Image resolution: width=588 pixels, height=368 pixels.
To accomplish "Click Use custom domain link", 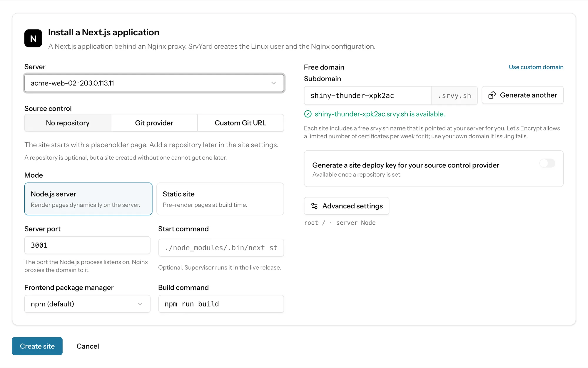I will pyautogui.click(x=536, y=67).
